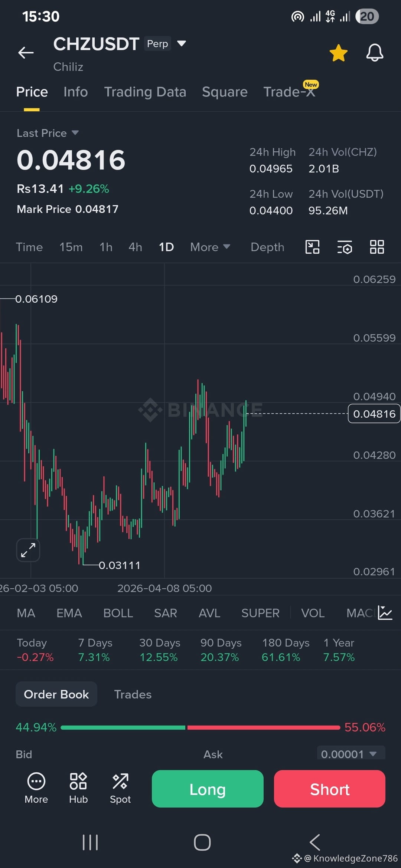The height and width of the screenshot is (868, 401).
Task: Tap the green Long button
Action: pyautogui.click(x=208, y=789)
